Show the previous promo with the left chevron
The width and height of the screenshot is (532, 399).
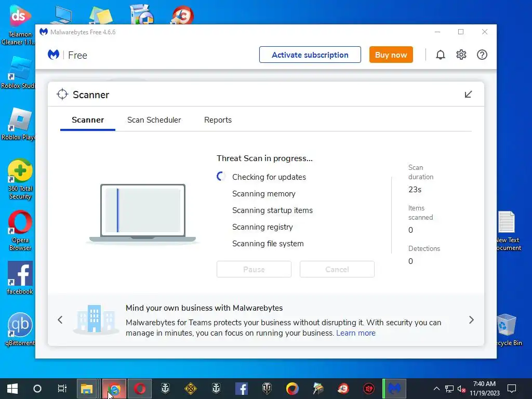point(60,320)
